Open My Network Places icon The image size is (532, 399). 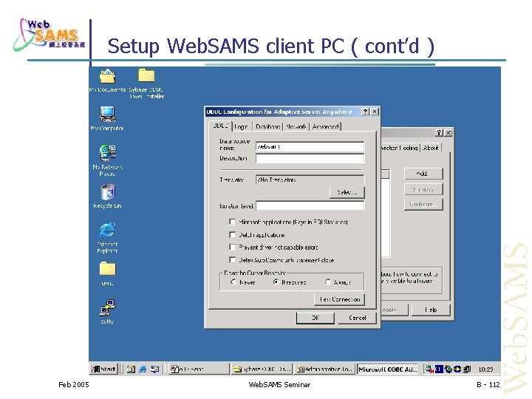107,160
